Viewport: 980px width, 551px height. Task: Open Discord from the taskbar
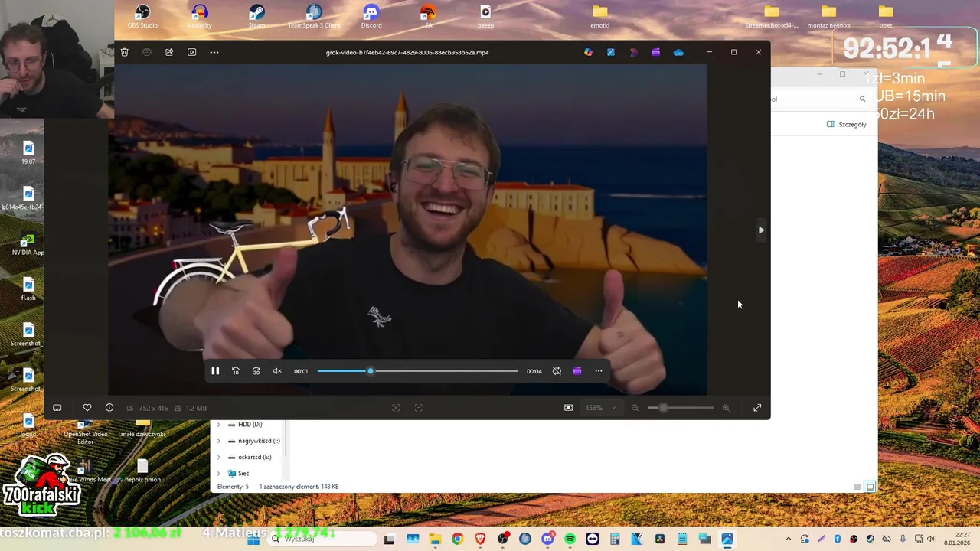(x=547, y=539)
